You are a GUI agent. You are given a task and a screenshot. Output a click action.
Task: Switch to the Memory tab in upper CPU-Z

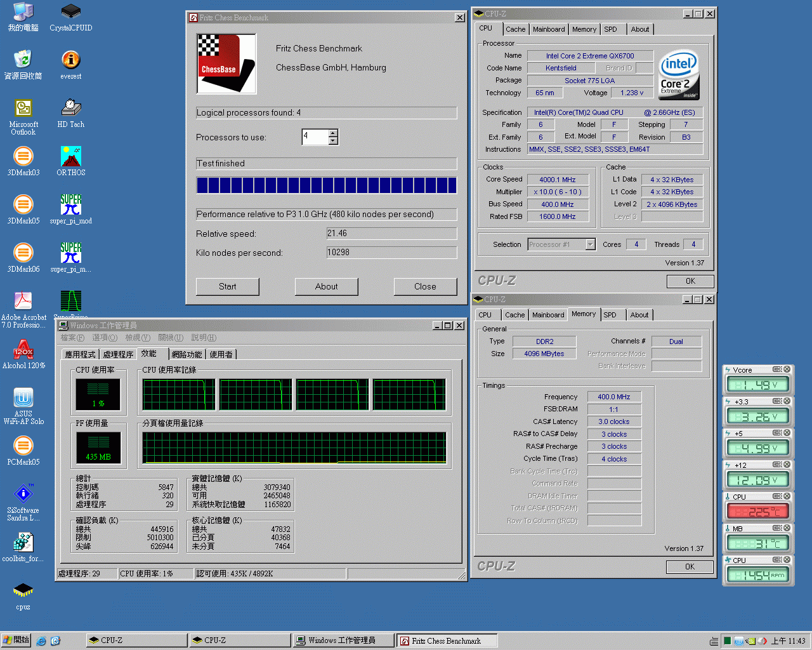coord(584,29)
